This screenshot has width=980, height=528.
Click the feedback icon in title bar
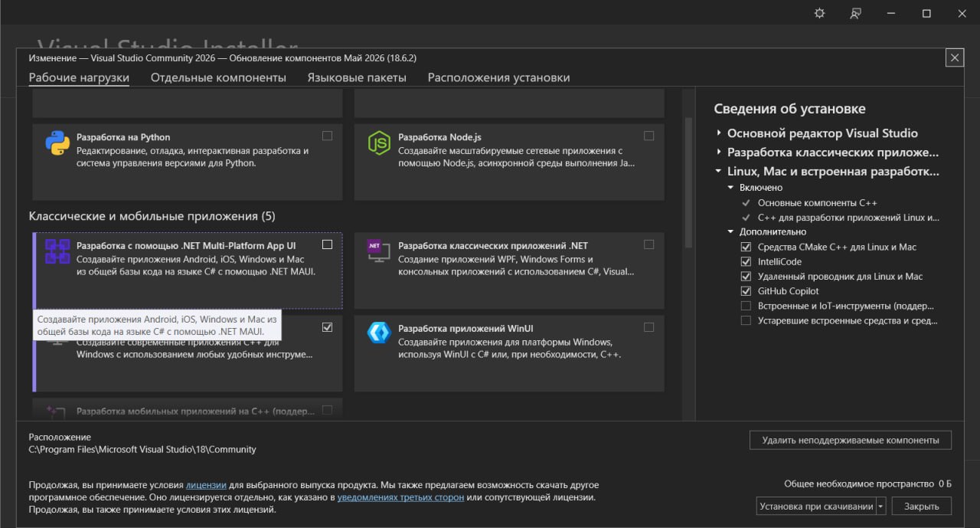(x=855, y=13)
